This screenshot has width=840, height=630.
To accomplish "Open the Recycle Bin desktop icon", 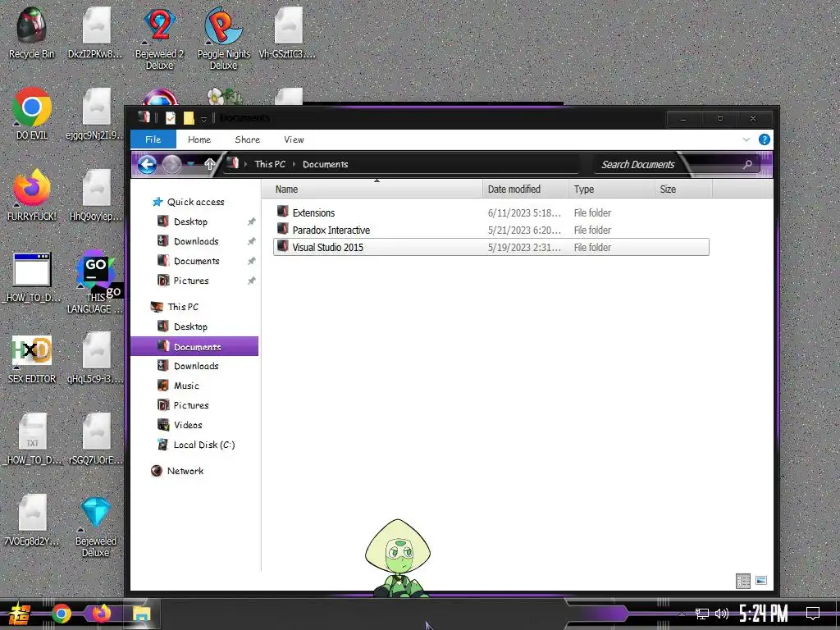I will click(x=31, y=32).
